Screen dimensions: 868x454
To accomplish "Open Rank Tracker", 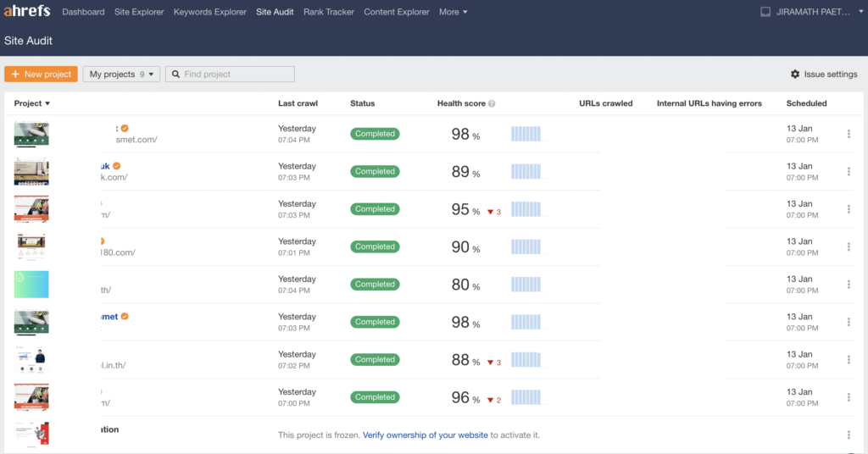I will click(x=329, y=12).
